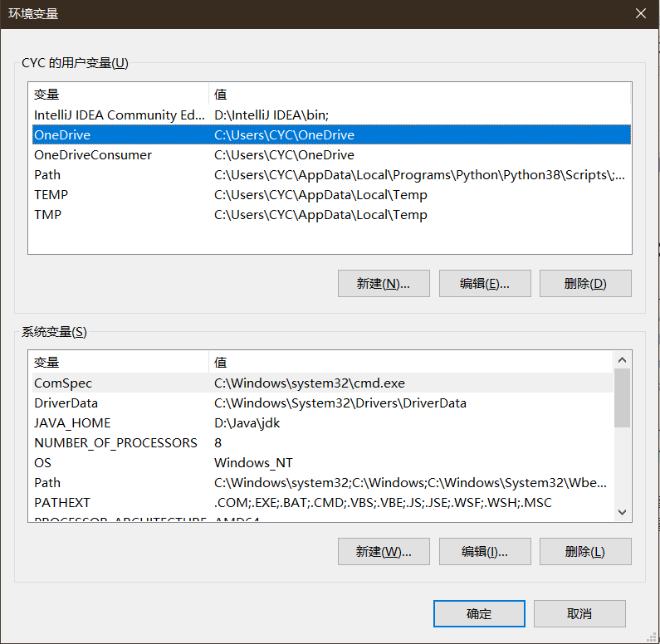The width and height of the screenshot is (660, 644).
Task: Click the Windows_NT value cell
Action: click(253, 463)
